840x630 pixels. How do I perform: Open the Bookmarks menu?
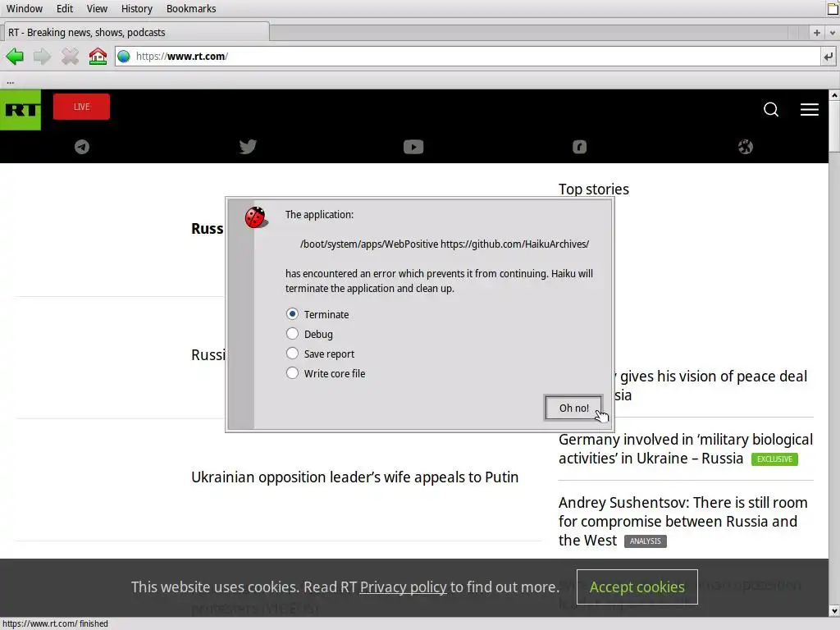coord(191,8)
